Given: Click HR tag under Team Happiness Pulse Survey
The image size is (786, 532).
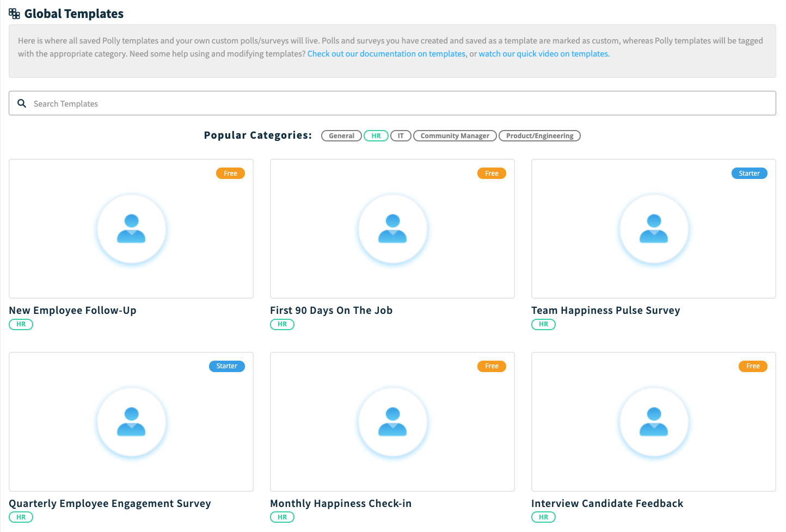Looking at the screenshot, I should point(544,324).
